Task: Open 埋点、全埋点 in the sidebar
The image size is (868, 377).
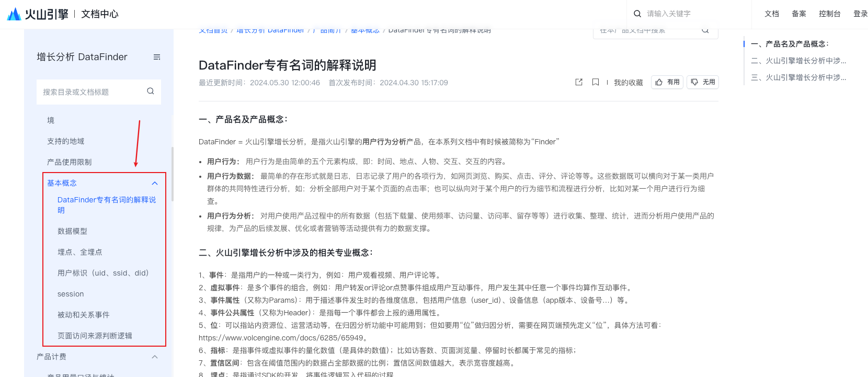Action: (x=80, y=252)
